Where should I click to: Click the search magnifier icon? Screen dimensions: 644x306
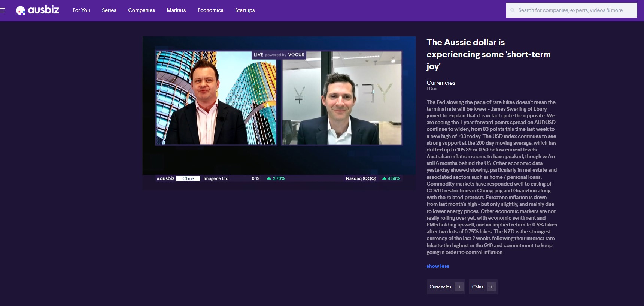click(x=513, y=10)
